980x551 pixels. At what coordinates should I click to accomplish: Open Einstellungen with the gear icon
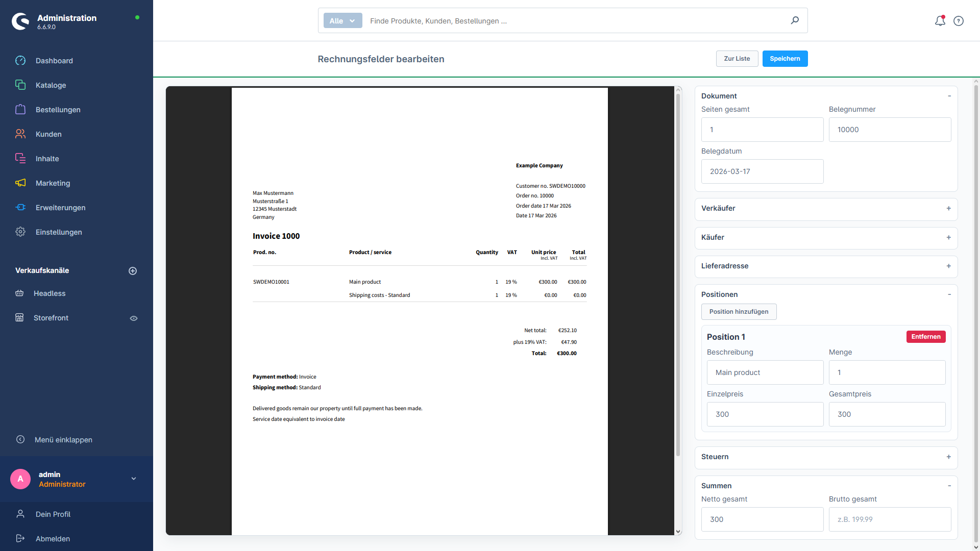pos(20,232)
